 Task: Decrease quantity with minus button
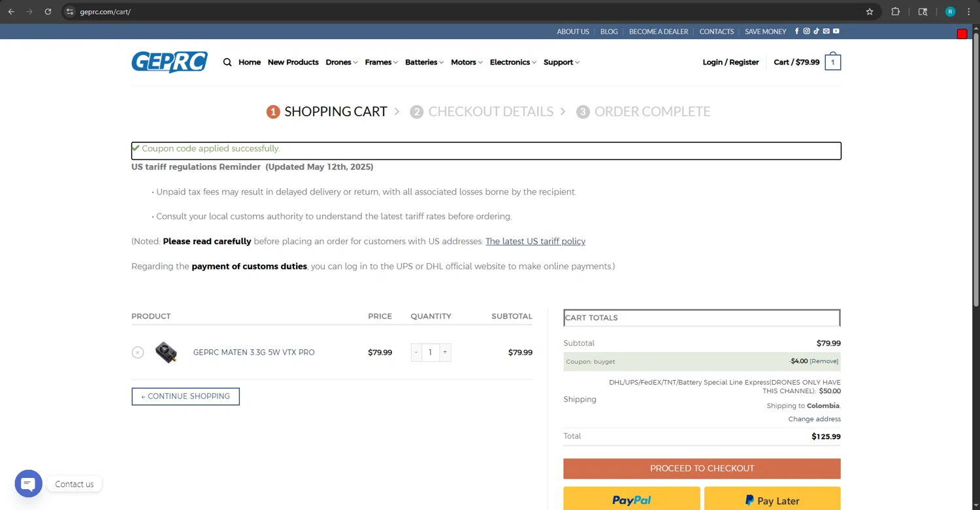click(416, 353)
